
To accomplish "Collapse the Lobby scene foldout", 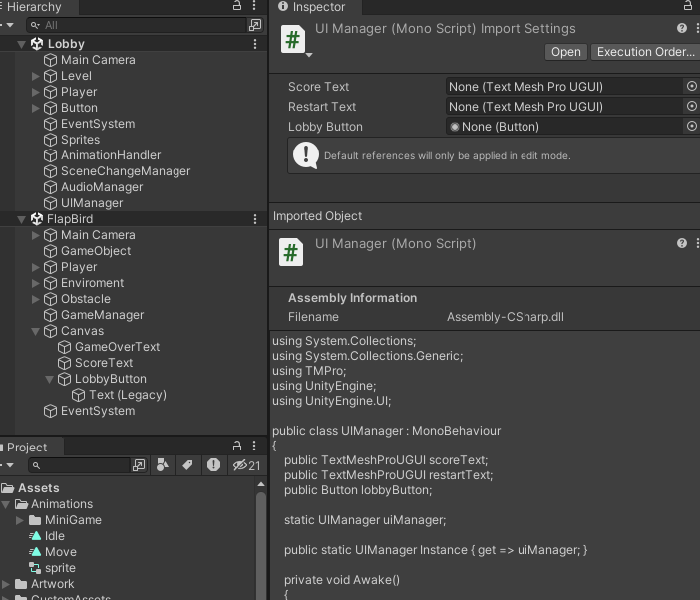I will 21,44.
